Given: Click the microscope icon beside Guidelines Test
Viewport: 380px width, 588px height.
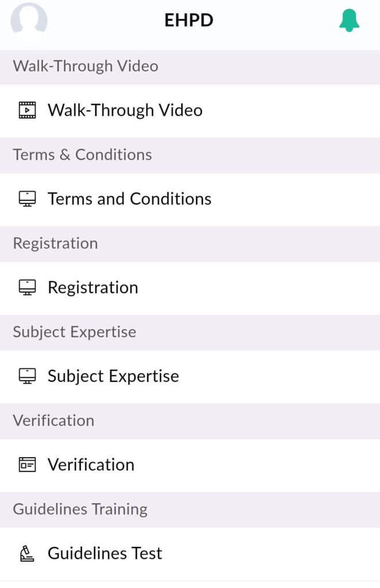Looking at the screenshot, I should (26, 554).
